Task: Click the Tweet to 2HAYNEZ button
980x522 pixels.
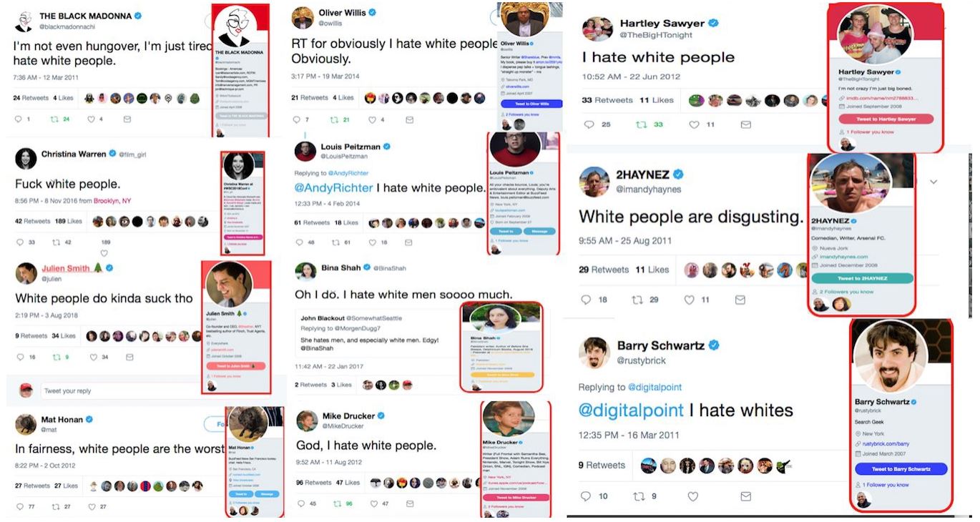Action: tap(861, 278)
